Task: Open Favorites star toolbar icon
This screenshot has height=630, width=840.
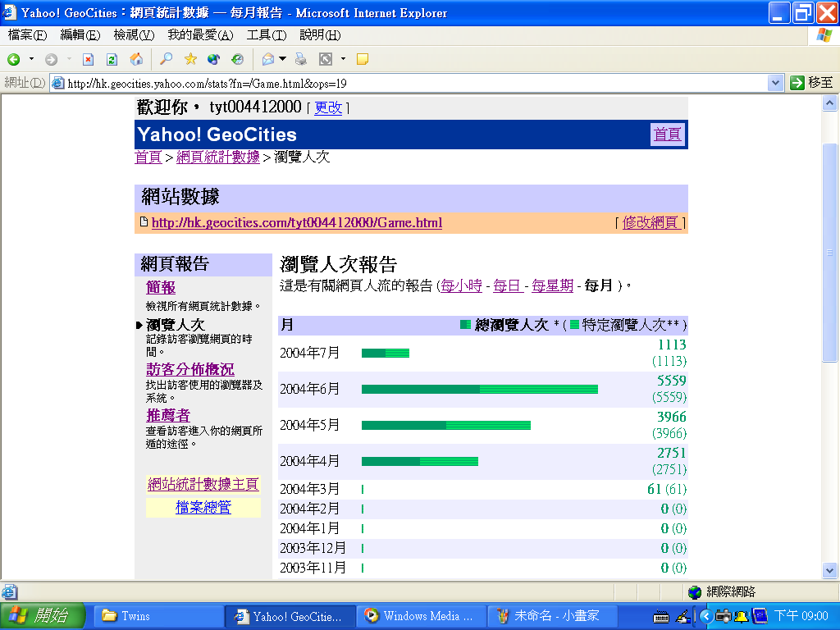Action: coord(190,59)
